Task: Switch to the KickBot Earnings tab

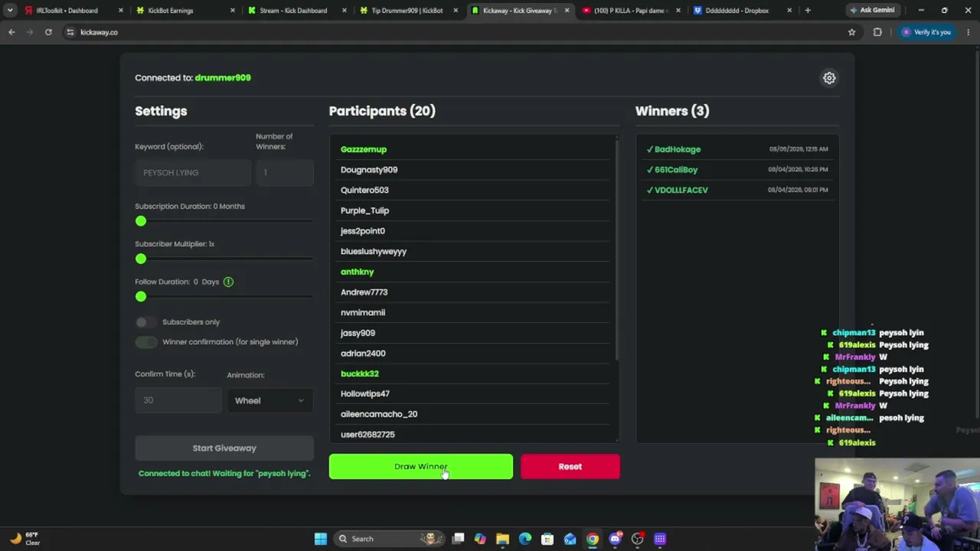Action: pyautogui.click(x=184, y=11)
